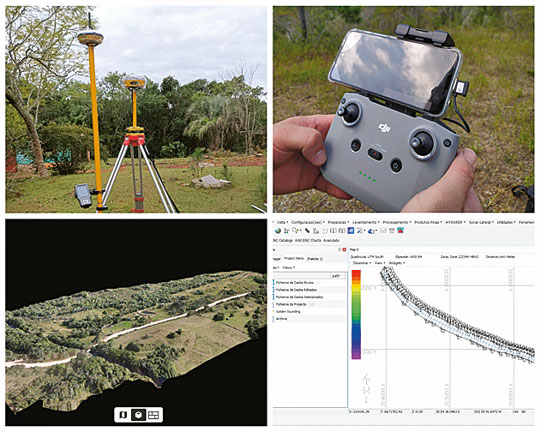Click Add ENC Charts

(308, 240)
